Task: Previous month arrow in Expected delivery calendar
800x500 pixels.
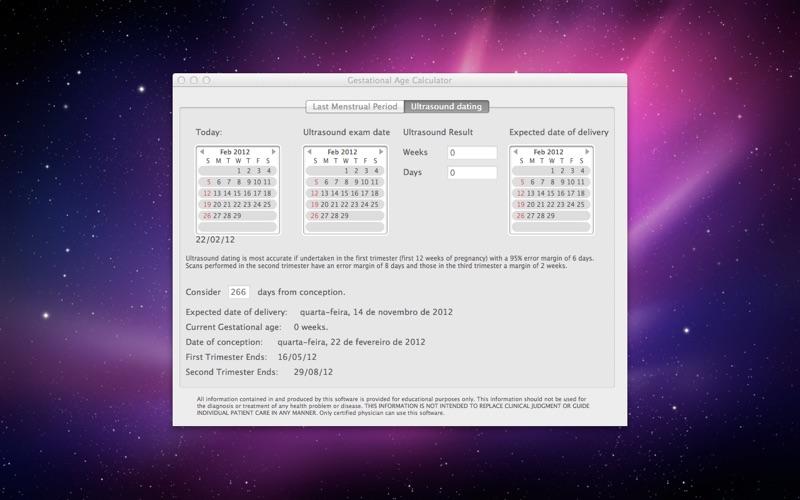Action: (x=517, y=152)
